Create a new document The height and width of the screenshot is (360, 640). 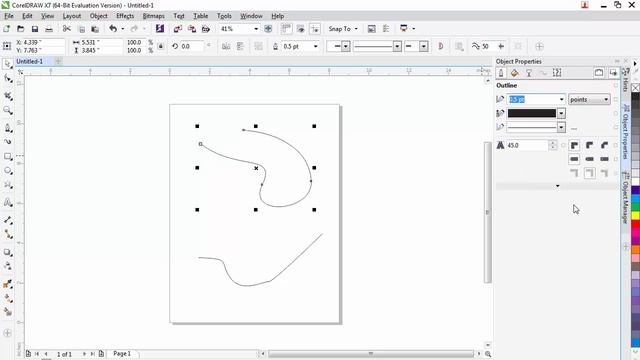(7, 29)
